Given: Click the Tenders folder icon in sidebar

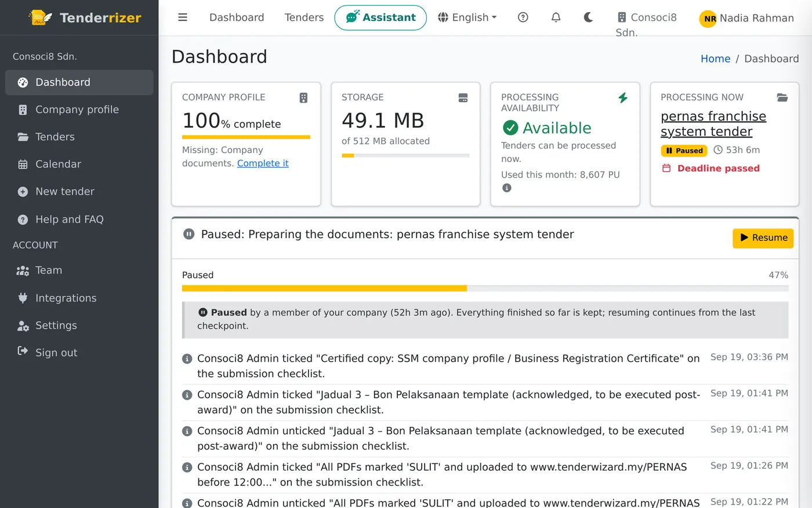Looking at the screenshot, I should tap(23, 137).
